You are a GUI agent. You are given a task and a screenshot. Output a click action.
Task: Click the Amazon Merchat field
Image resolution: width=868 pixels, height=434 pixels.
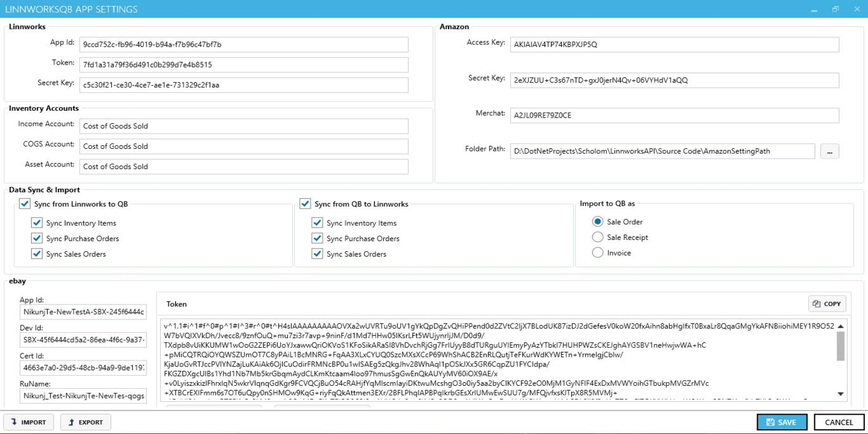[675, 115]
